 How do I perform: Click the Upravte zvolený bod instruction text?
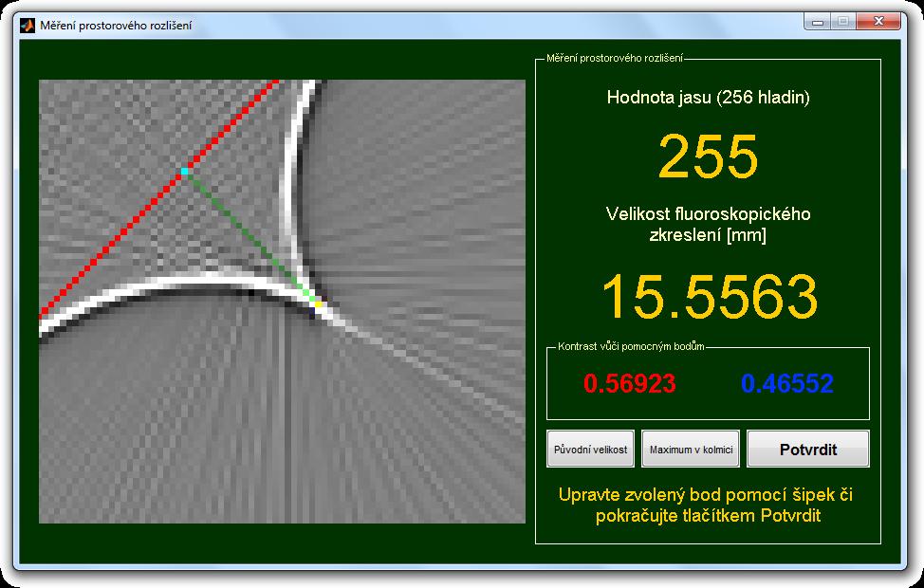tap(708, 505)
